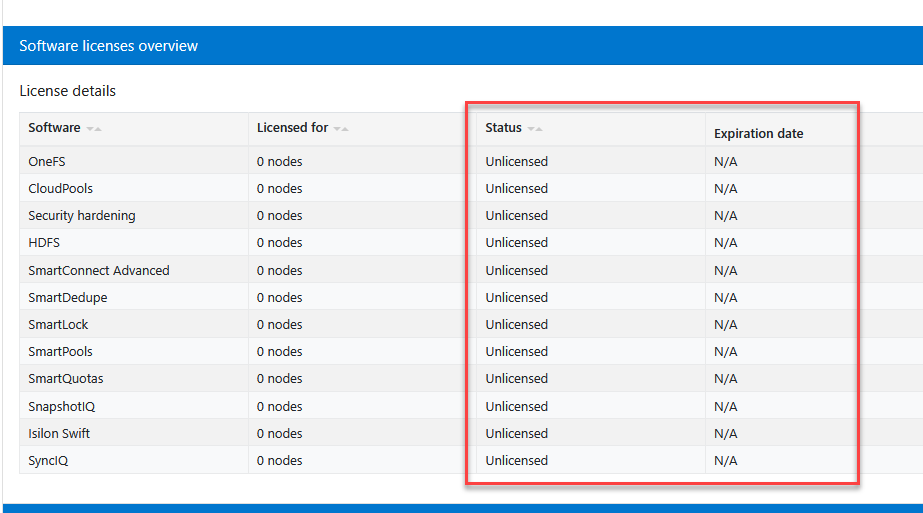Click the Expiration date column header
Screen dimensions: 923x513
point(758,134)
